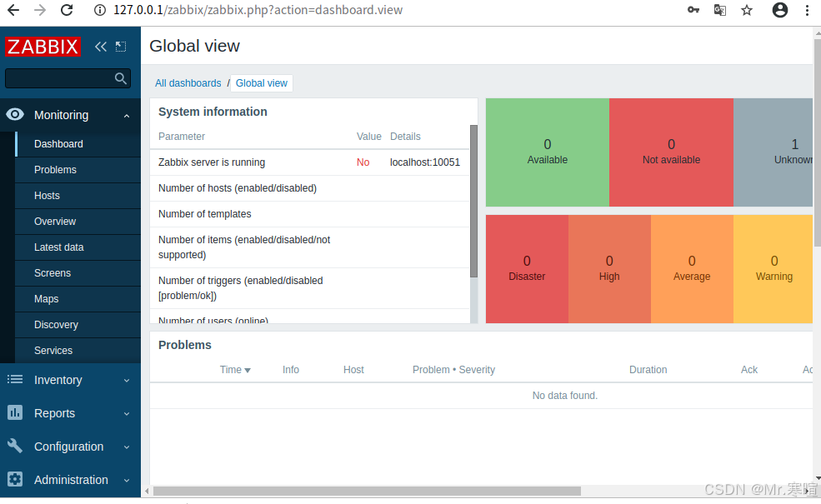Viewport: 821px width, 504px height.
Task: Click the 'localhost:10051' details text
Action: point(424,162)
